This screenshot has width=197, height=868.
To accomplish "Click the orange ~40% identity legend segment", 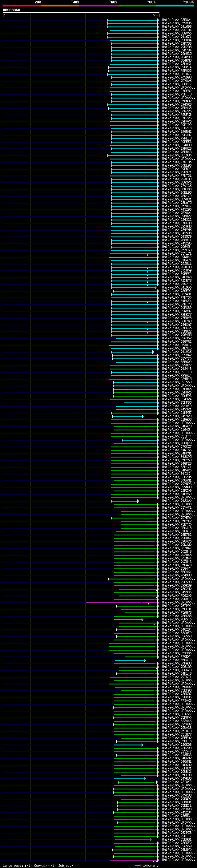I will click(x=60, y=6).
